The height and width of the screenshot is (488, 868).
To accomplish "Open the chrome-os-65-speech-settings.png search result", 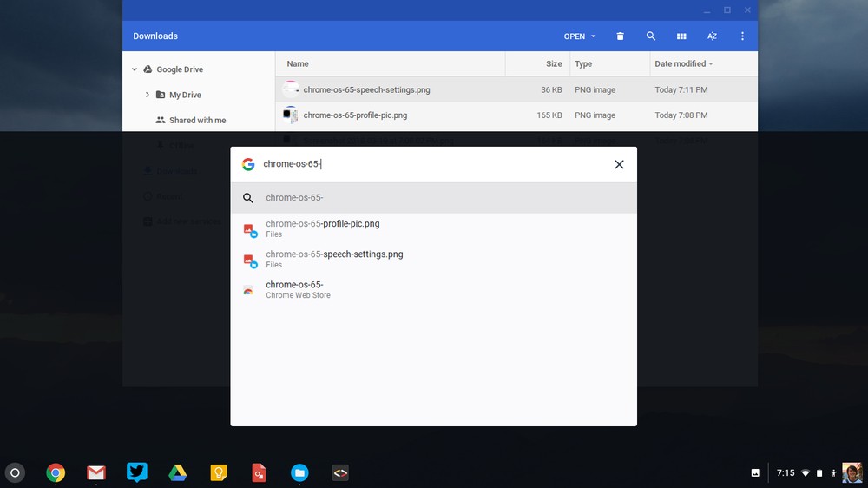I will [x=433, y=259].
